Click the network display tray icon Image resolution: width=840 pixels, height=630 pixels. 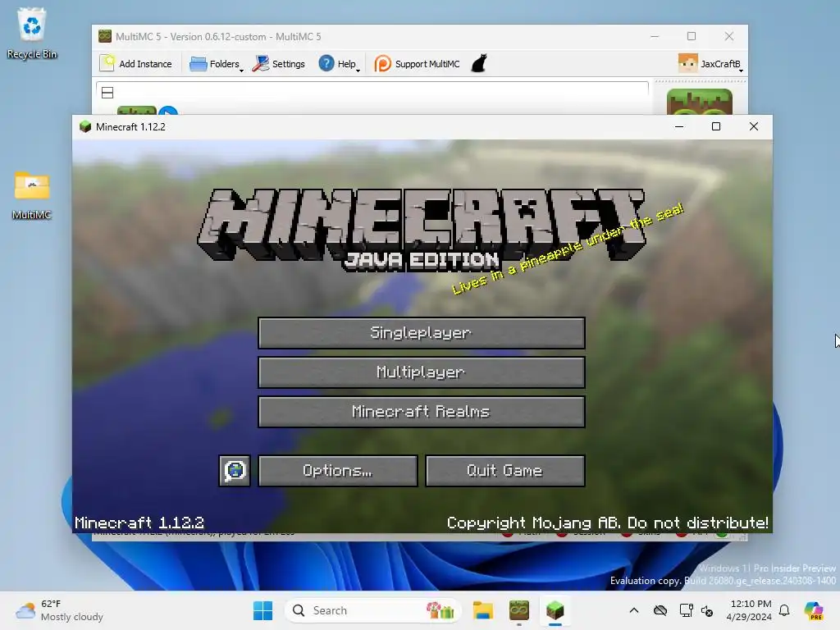tap(686, 610)
